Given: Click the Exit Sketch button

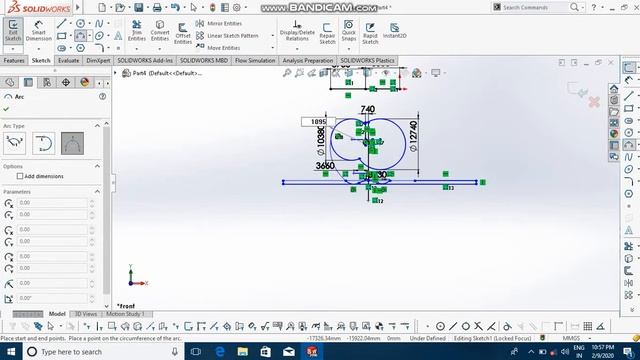Looking at the screenshot, I should pos(13,31).
